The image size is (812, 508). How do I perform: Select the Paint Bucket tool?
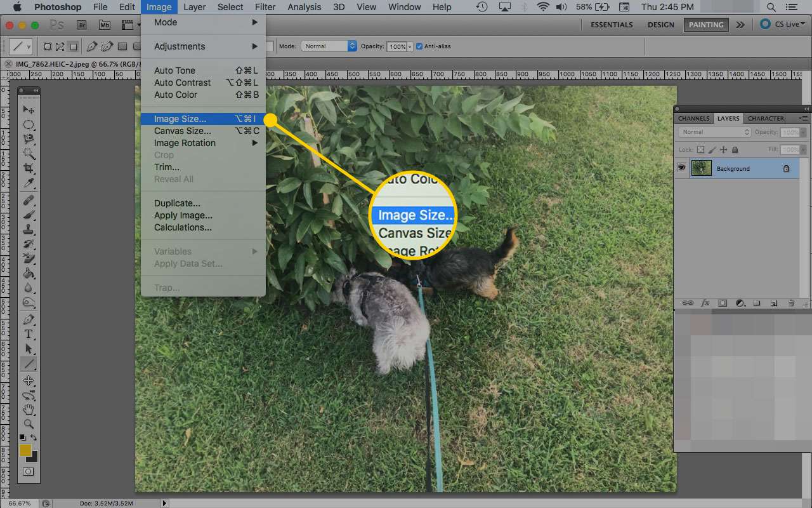point(29,274)
